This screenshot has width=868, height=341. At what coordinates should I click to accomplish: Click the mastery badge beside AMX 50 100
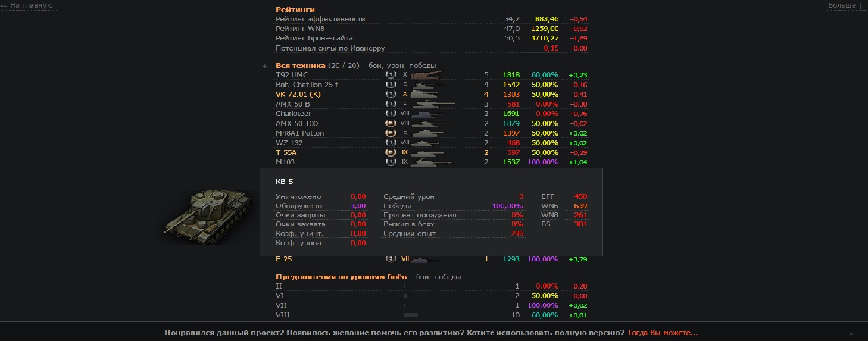[391, 123]
